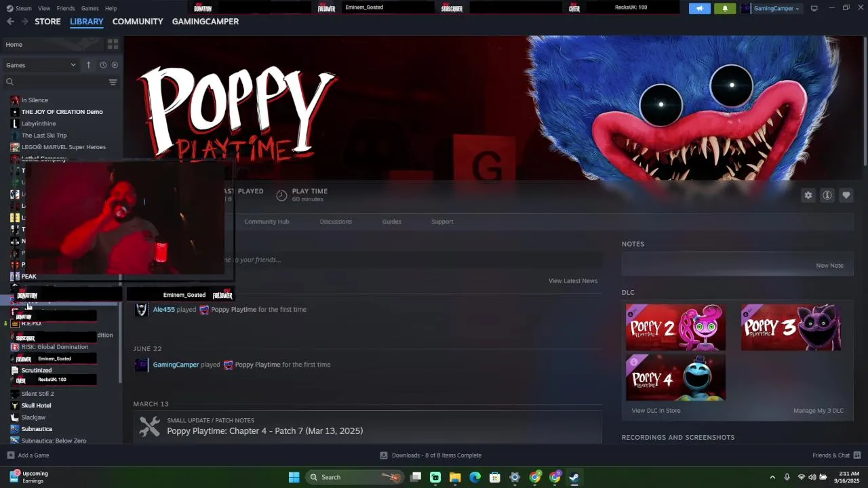Open Poppy Playtime 4 DLC thumbnail
Viewport: 868px width, 488px height.
coord(675,378)
